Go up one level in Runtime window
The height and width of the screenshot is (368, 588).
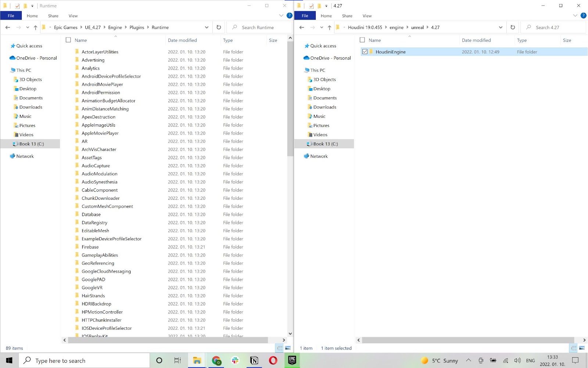tap(35, 27)
